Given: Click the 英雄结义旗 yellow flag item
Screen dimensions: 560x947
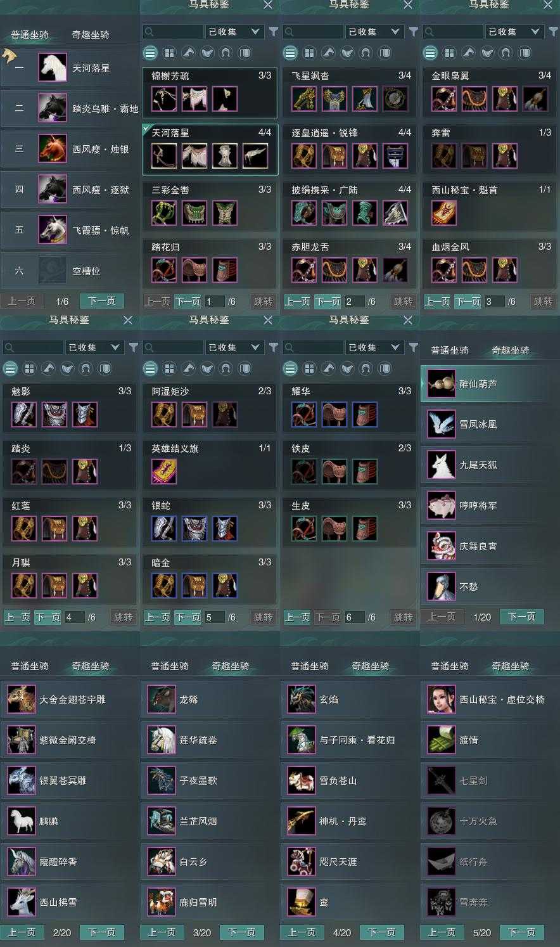Looking at the screenshot, I should click(x=164, y=472).
